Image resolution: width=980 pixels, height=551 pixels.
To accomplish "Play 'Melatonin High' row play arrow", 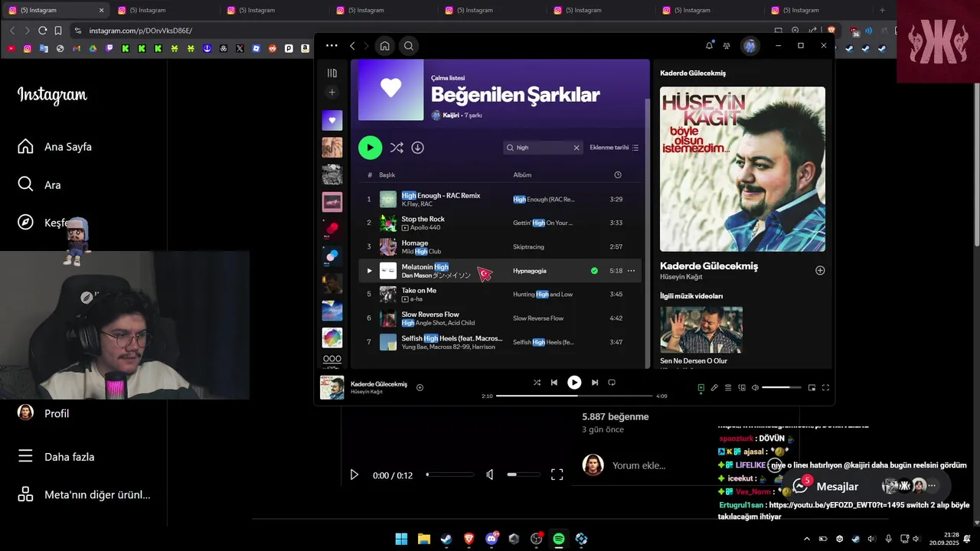I will point(369,271).
